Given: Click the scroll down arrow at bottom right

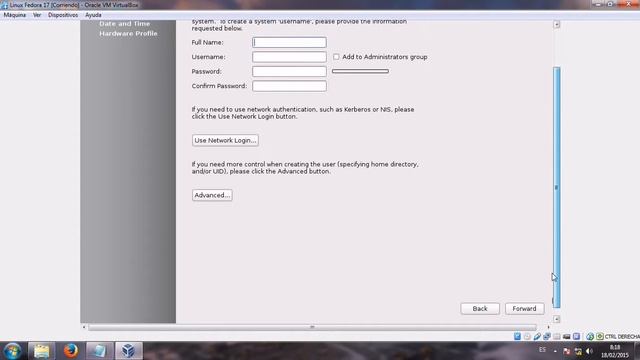Looking at the screenshot, I should point(556,319).
